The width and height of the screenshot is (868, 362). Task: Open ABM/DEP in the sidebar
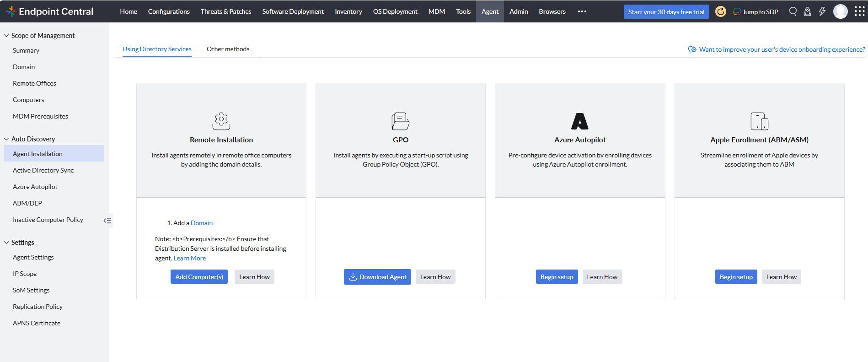[x=27, y=203]
